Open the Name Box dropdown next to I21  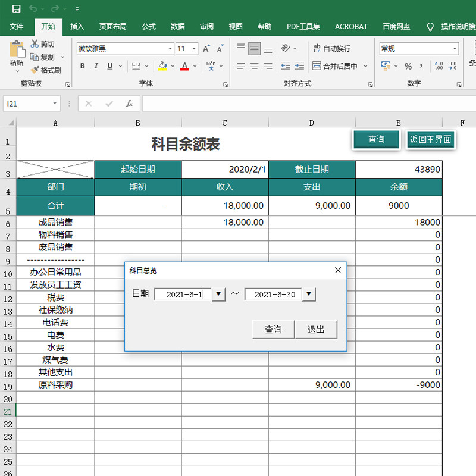click(x=55, y=103)
